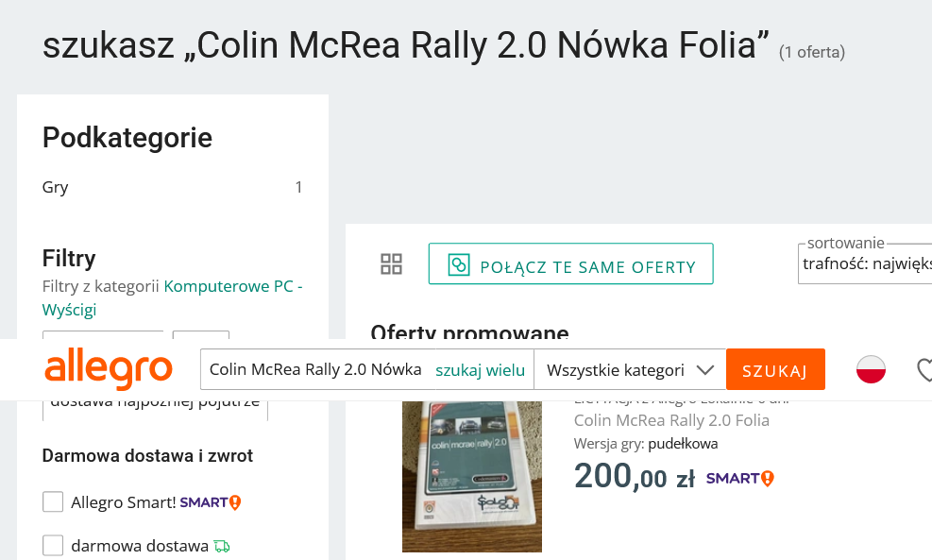This screenshot has width=932, height=560.
Task: Click the Polish flag language icon
Action: [x=871, y=369]
